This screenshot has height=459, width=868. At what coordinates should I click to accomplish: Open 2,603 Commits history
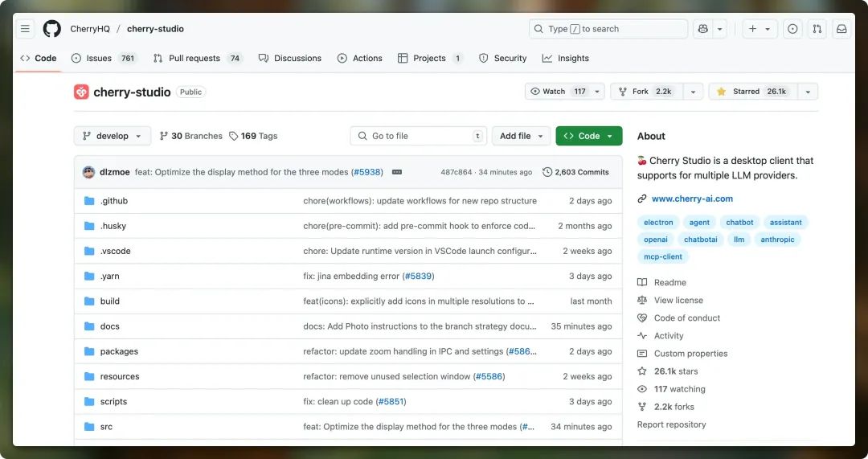click(x=575, y=172)
